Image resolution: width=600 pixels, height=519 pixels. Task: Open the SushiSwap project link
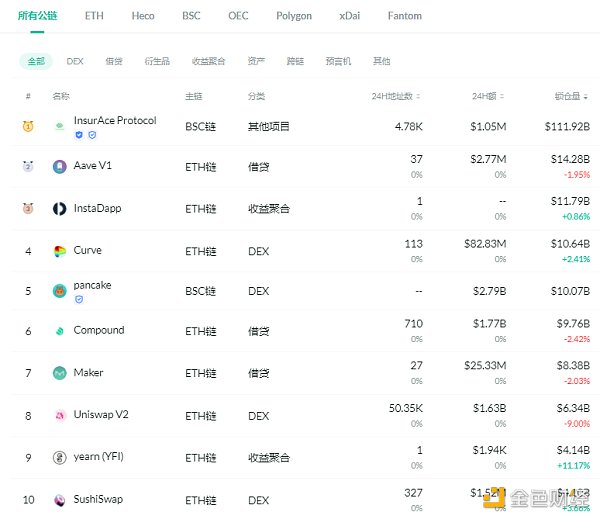point(98,499)
